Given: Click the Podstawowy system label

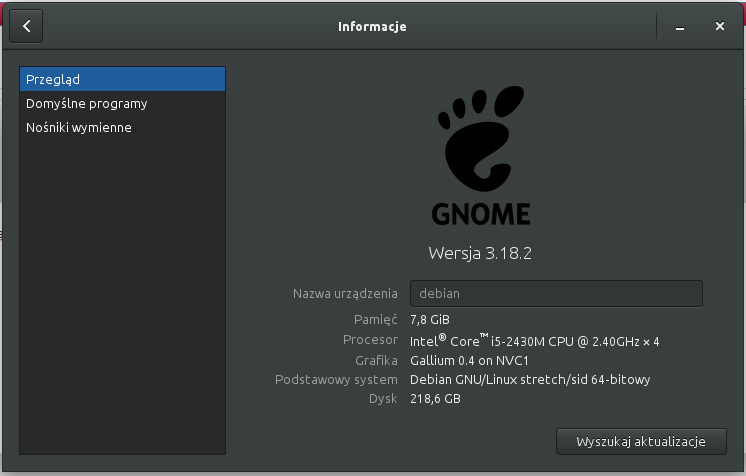Looking at the screenshot, I should 337,380.
